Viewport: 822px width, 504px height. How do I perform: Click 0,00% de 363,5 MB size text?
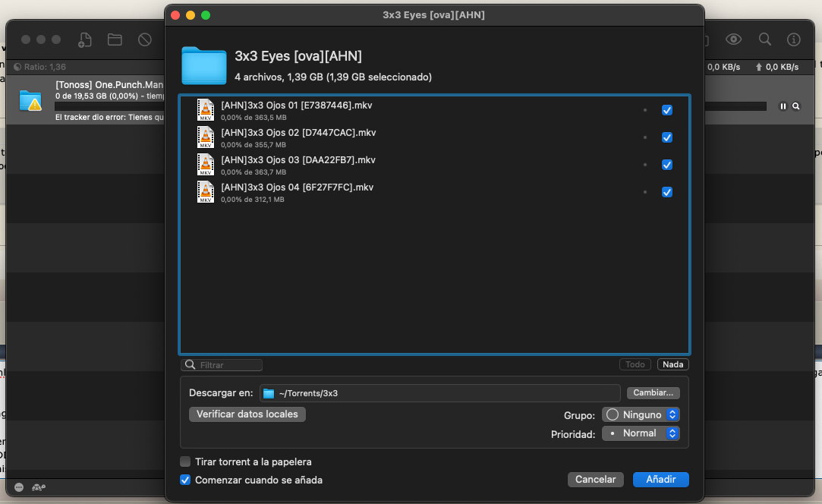coord(254,118)
